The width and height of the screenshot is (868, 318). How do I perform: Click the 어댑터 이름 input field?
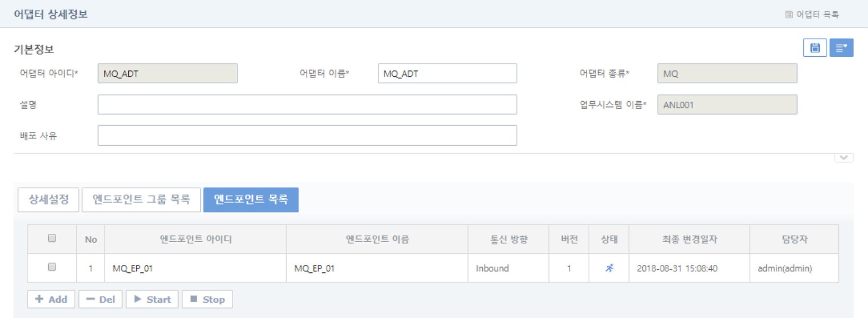click(447, 74)
